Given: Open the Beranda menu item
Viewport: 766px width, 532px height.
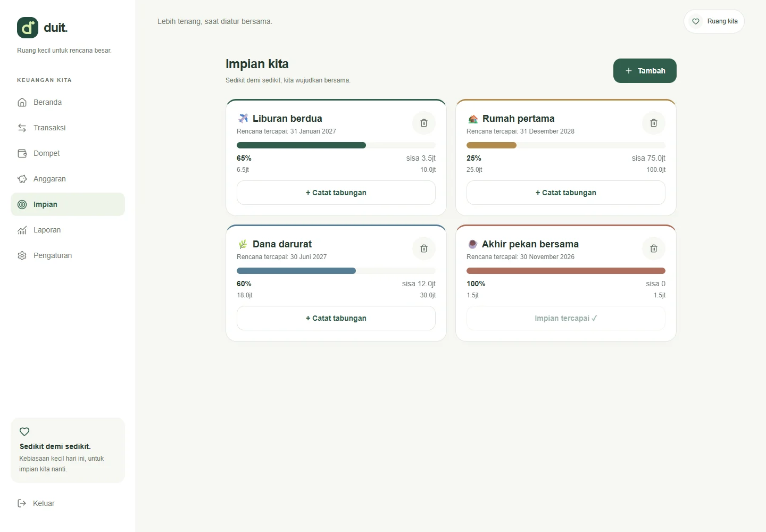Looking at the screenshot, I should pos(68,102).
